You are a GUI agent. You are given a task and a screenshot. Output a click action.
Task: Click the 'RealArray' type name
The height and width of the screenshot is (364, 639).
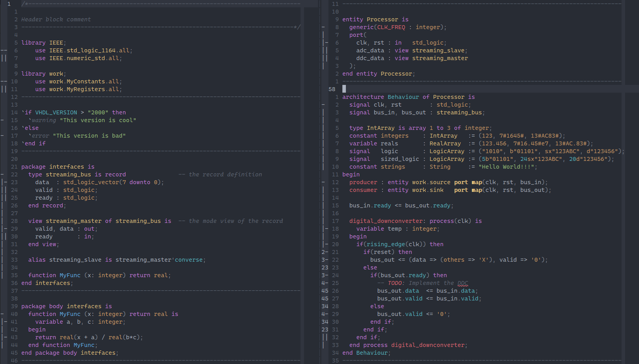click(x=445, y=143)
